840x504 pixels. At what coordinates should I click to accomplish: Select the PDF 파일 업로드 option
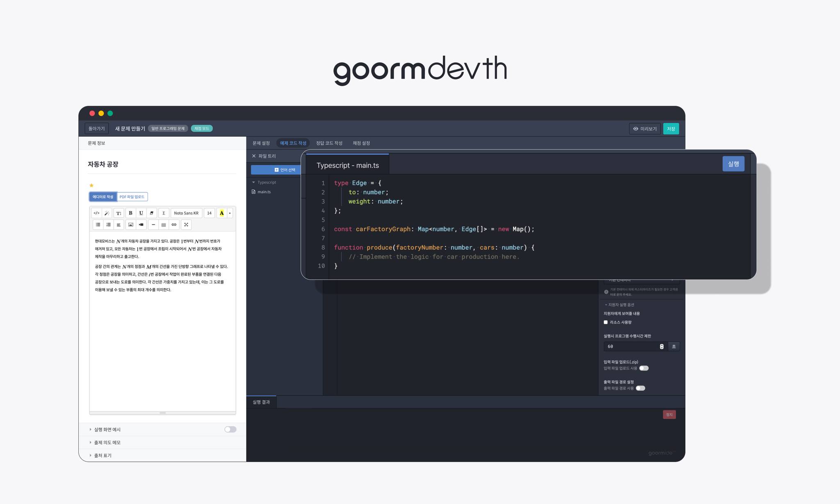pos(132,197)
